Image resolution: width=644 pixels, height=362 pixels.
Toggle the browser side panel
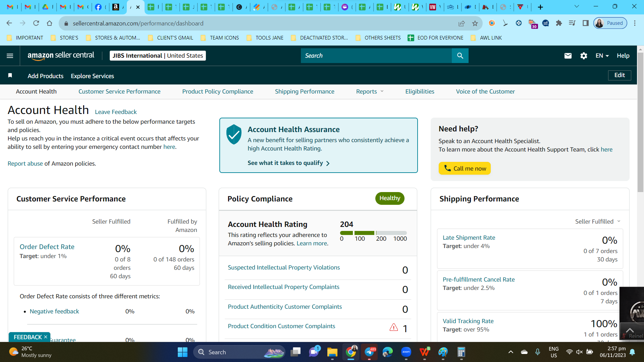pos(586,23)
